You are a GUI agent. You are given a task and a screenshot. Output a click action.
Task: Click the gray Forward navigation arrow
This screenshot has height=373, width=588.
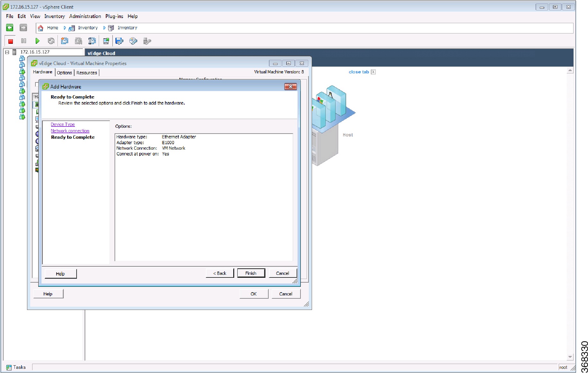coord(23,28)
